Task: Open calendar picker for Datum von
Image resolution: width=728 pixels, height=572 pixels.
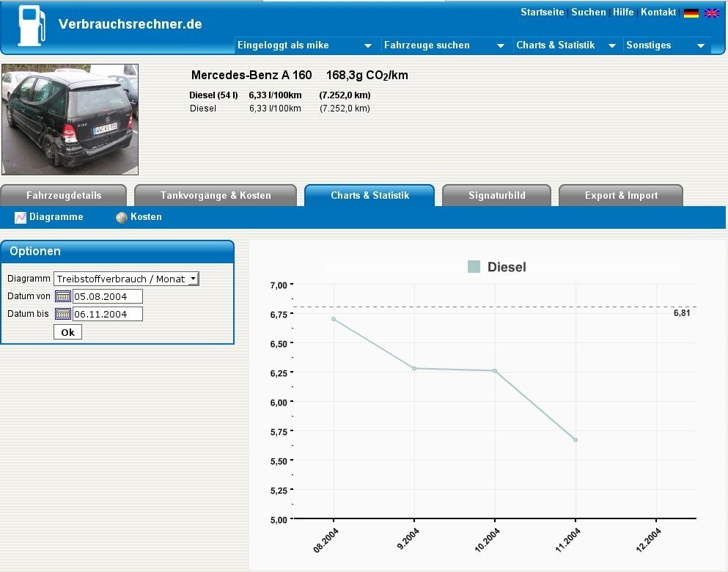Action: point(62,296)
